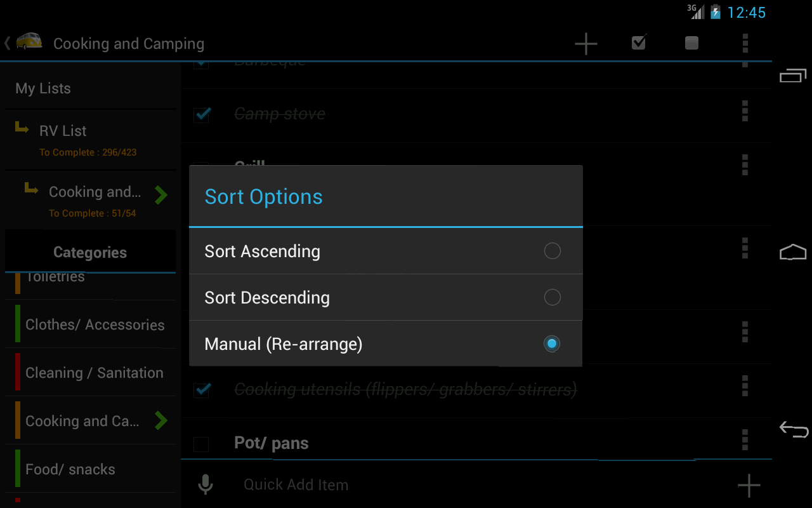Tap the yellow van app icon

[29, 42]
